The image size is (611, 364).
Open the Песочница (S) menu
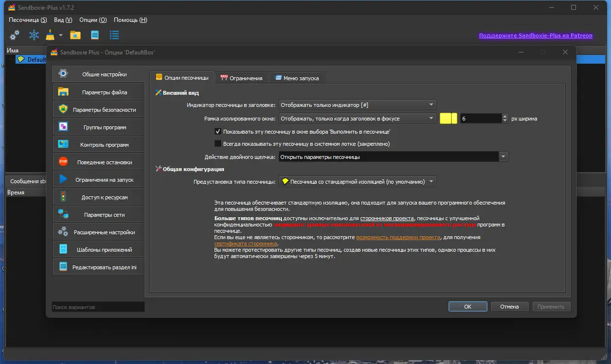[28, 20]
